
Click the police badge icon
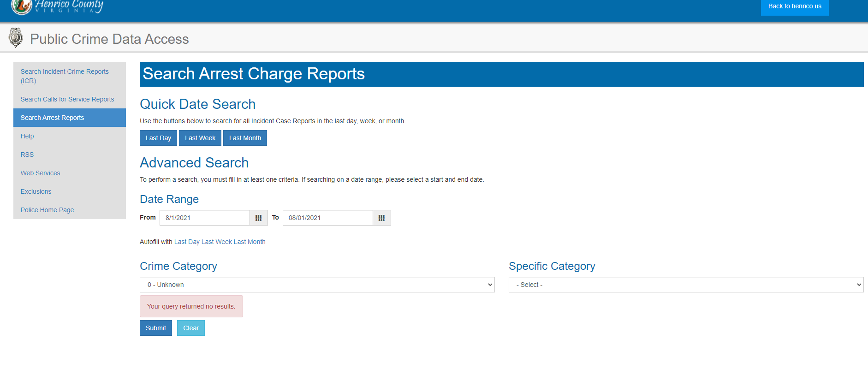click(x=16, y=38)
